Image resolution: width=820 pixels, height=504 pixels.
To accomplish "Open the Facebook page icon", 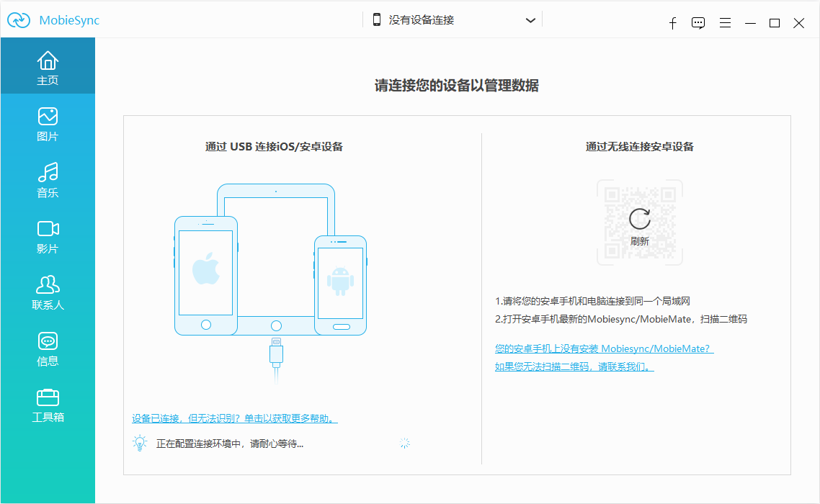I will pyautogui.click(x=672, y=22).
